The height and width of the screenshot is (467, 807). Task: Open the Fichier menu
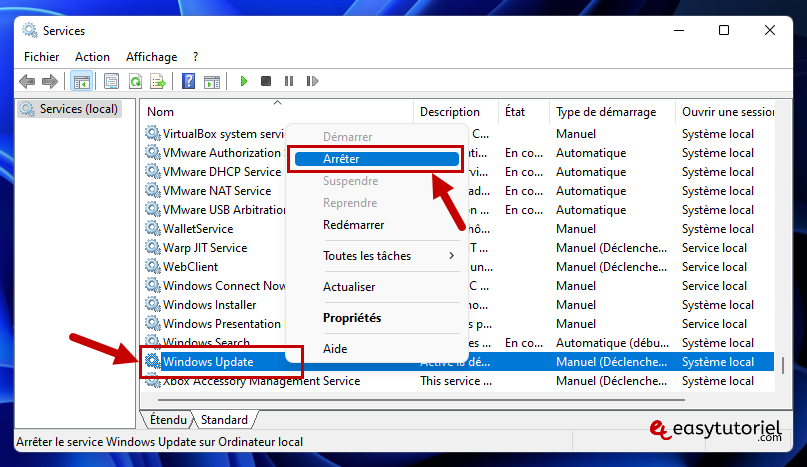(x=42, y=57)
